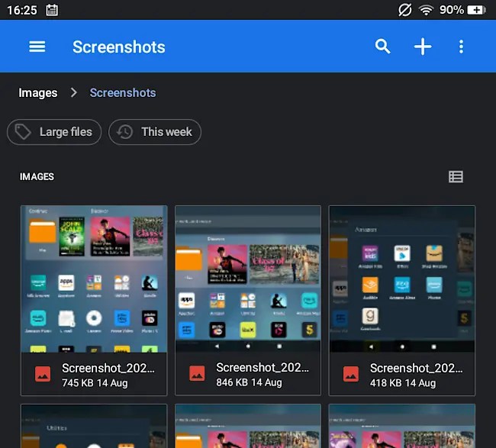Filter by Large files chip
The image size is (496, 448).
pos(54,132)
